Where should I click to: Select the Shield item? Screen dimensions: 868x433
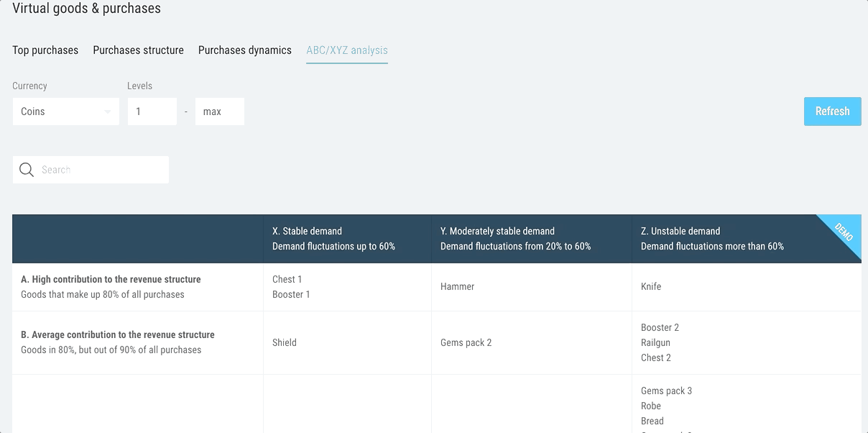pos(285,342)
